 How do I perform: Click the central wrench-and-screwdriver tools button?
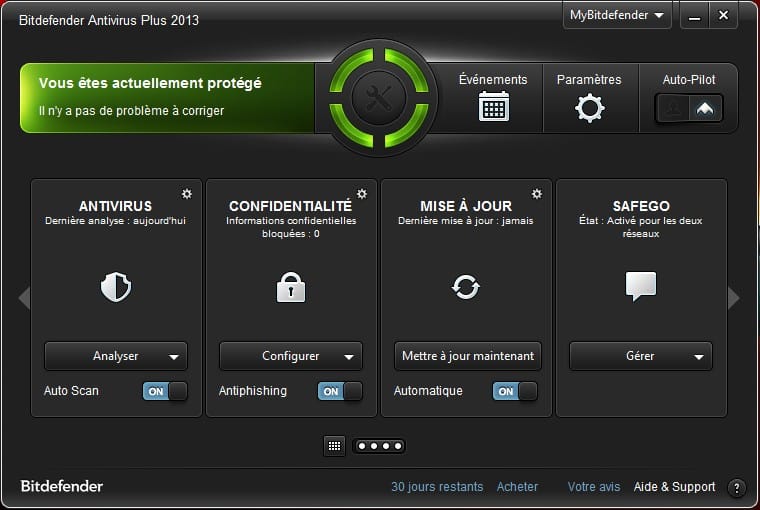coord(379,97)
